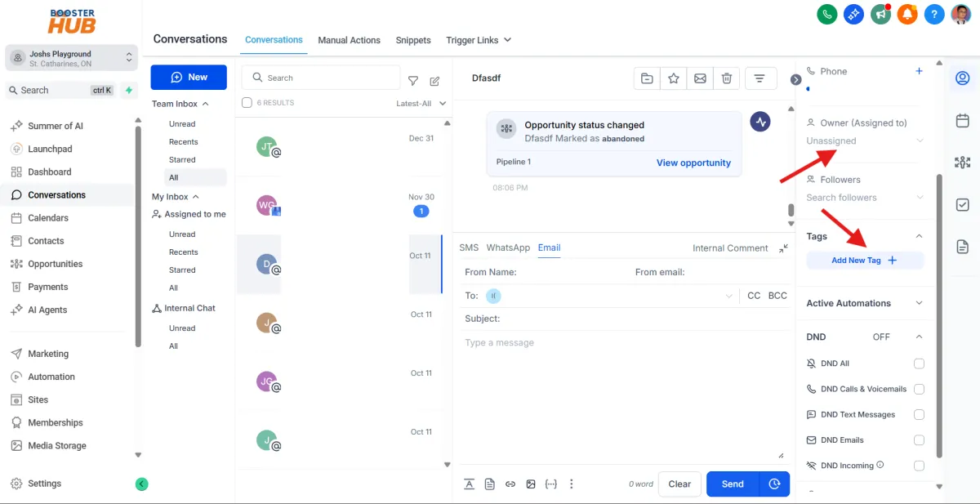
Task: Enable DND Incoming checkbox
Action: coord(919,466)
